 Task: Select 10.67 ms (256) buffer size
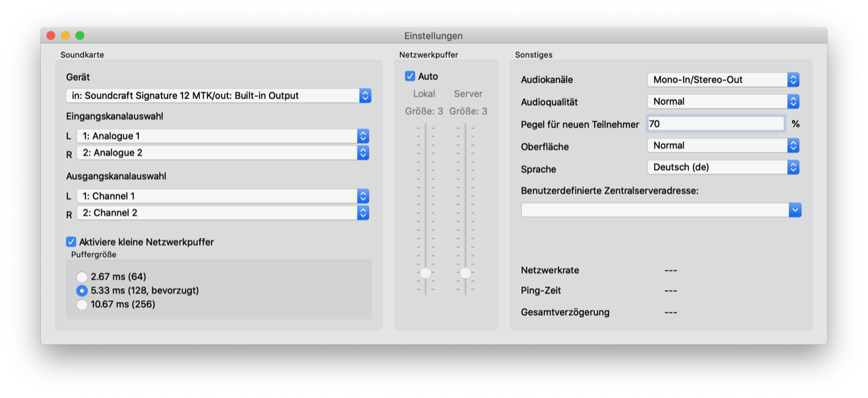(x=82, y=304)
